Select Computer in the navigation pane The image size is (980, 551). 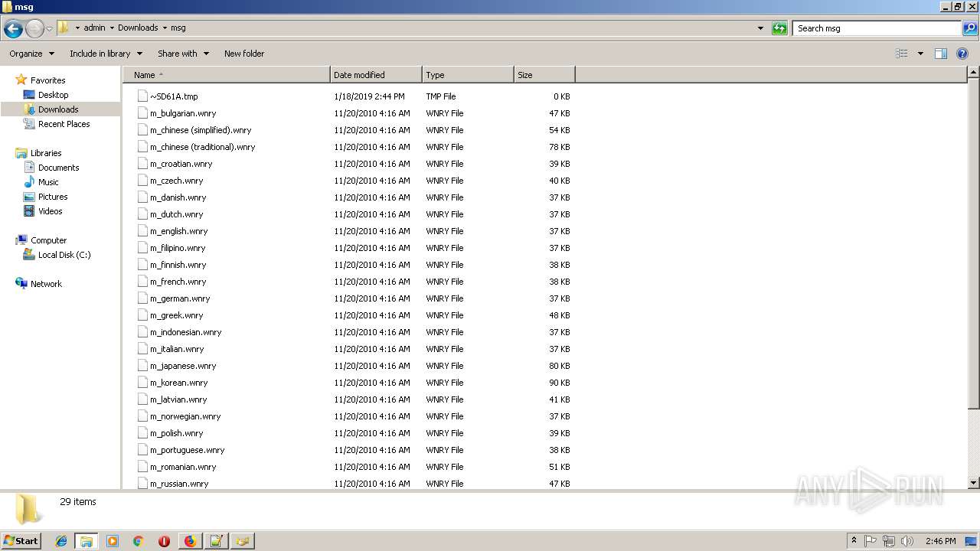[x=48, y=240]
